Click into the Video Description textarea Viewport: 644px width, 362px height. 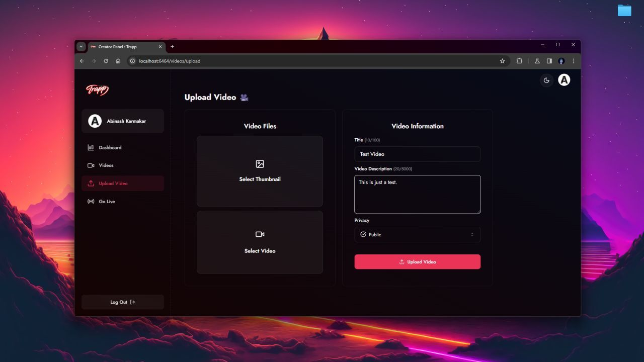pyautogui.click(x=417, y=195)
